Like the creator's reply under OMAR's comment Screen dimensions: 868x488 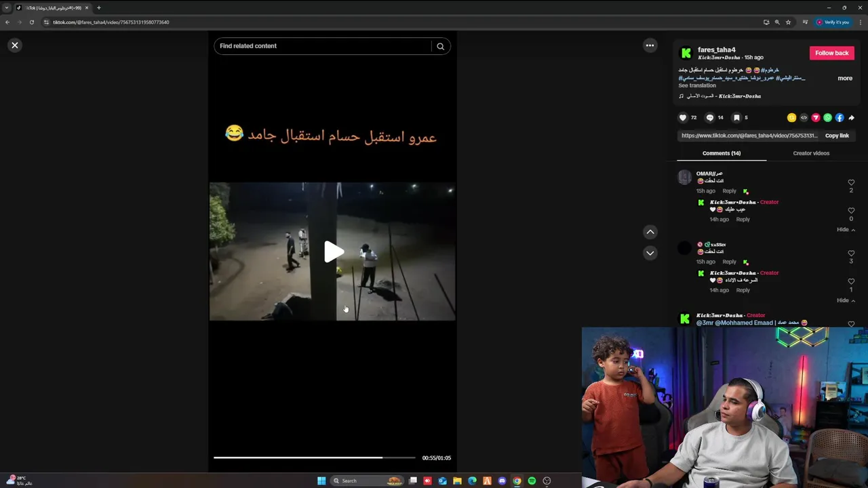[851, 211]
